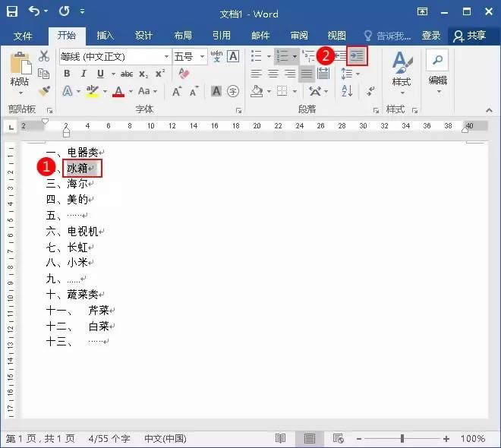The image size is (501, 448).
Task: Switch to Read Mode view in status bar
Action: [280, 439]
